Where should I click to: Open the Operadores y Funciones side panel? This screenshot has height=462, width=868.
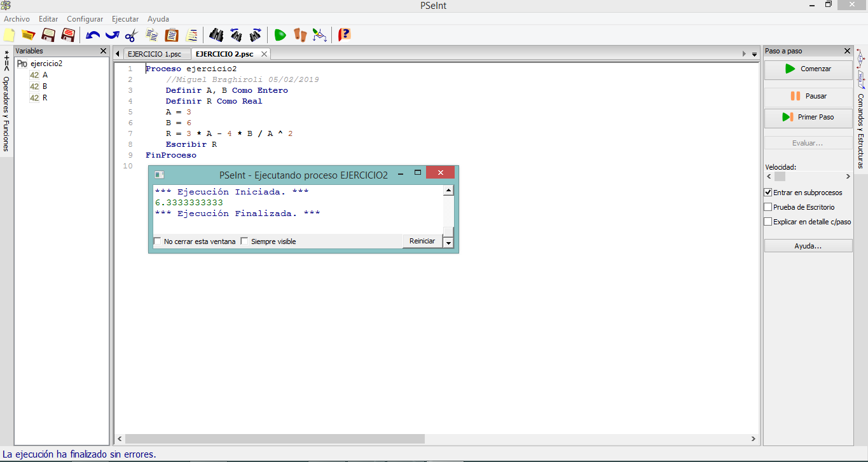click(5, 102)
